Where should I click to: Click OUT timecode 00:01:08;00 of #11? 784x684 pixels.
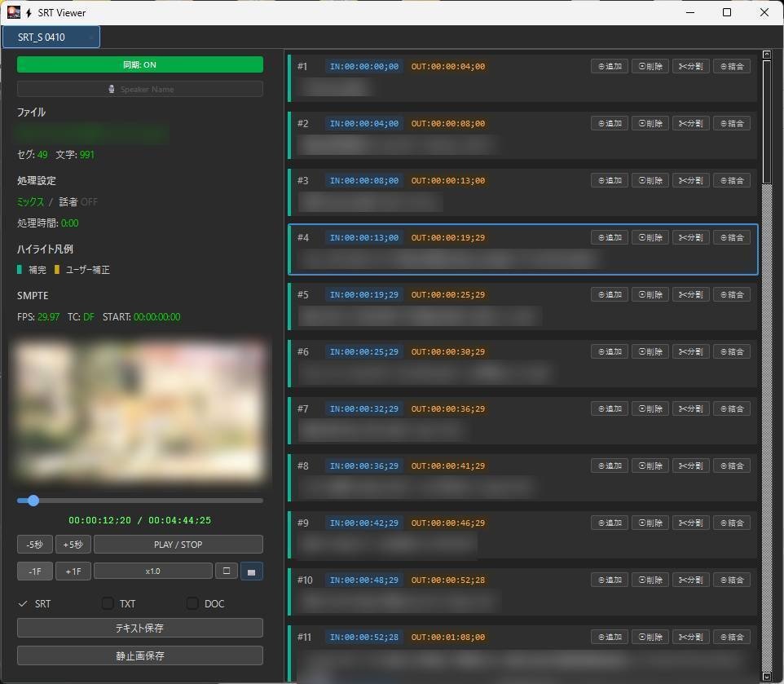click(x=448, y=637)
